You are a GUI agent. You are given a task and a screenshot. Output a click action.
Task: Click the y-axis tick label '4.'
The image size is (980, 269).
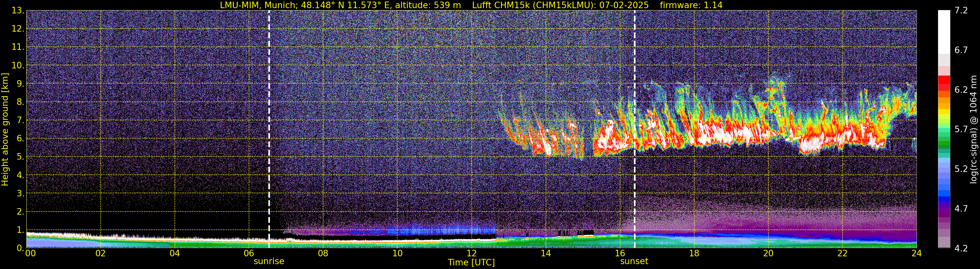(x=20, y=175)
